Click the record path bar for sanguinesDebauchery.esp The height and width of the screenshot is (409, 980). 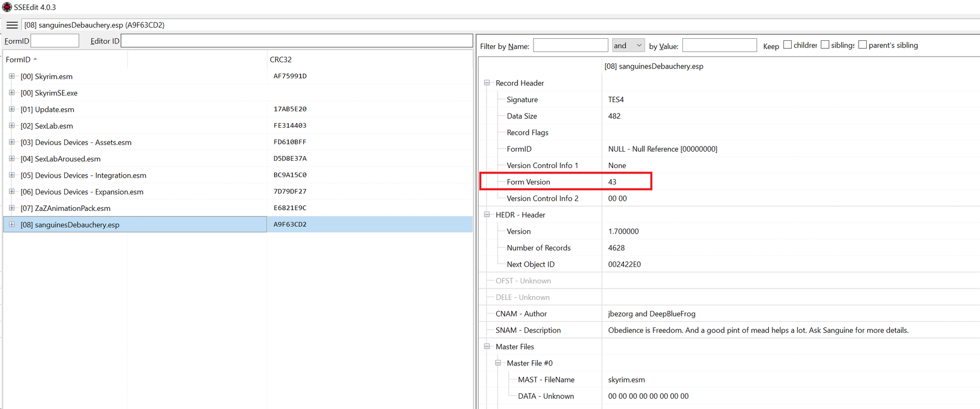(500, 25)
